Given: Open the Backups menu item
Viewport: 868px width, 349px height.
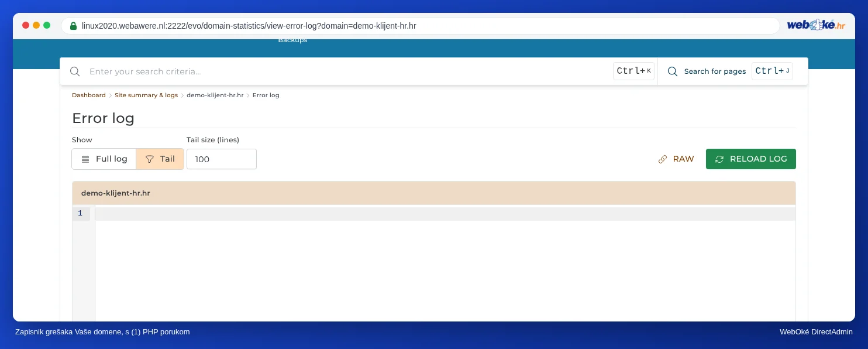Looking at the screenshot, I should click(292, 40).
